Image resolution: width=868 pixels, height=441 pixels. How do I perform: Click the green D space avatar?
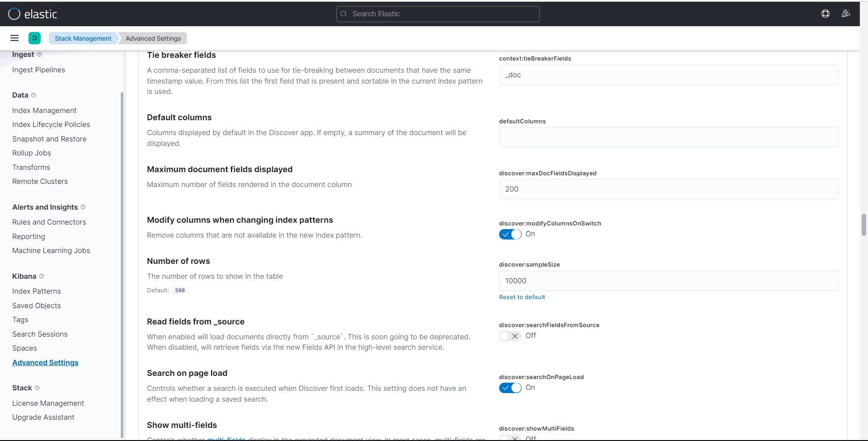pos(34,38)
